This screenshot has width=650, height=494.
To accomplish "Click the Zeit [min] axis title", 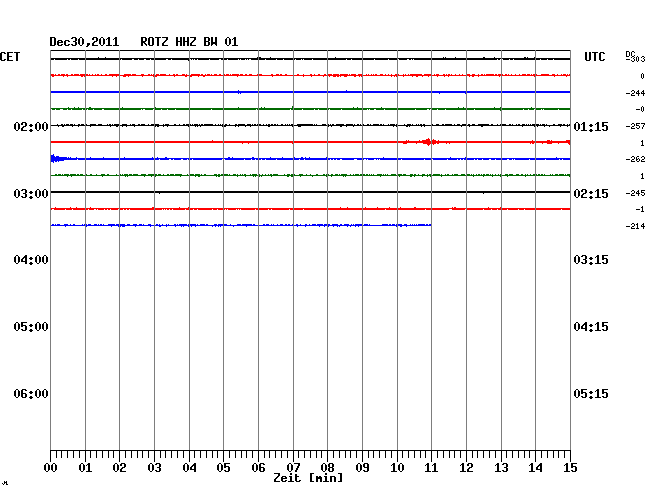I will tap(308, 478).
